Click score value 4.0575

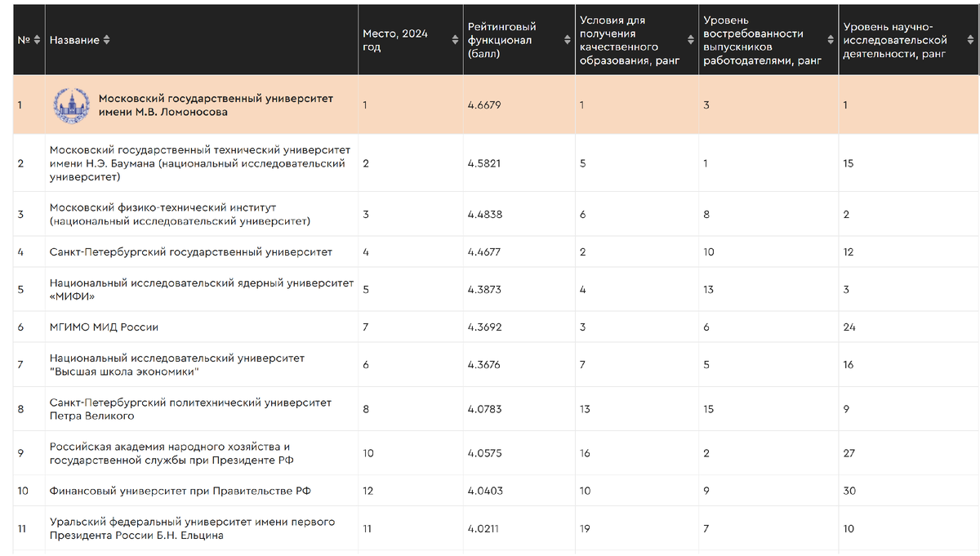click(x=485, y=453)
